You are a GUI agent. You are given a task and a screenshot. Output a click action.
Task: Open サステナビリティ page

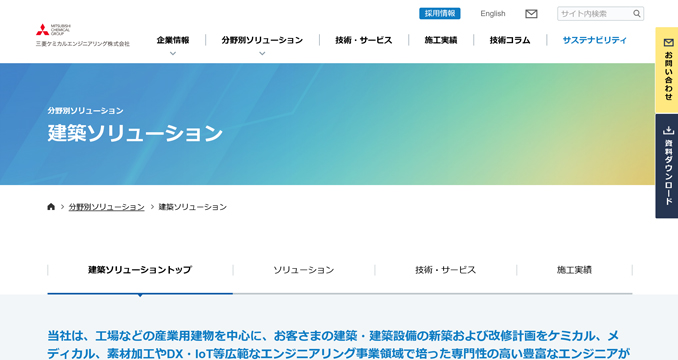pyautogui.click(x=595, y=40)
